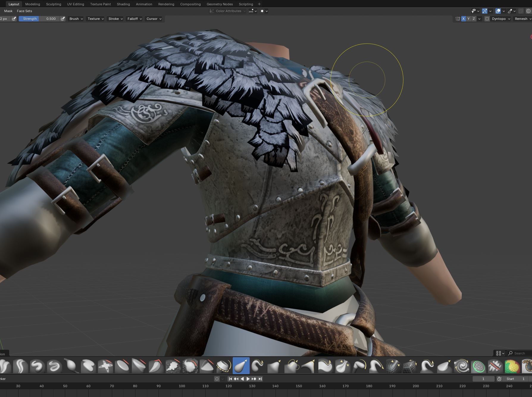This screenshot has height=397, width=532.
Task: Open the Texture dropdown
Action: [96, 19]
